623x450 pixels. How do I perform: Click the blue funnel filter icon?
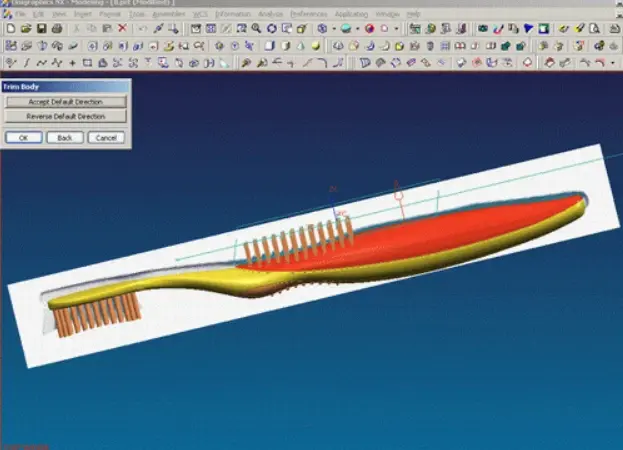click(528, 28)
